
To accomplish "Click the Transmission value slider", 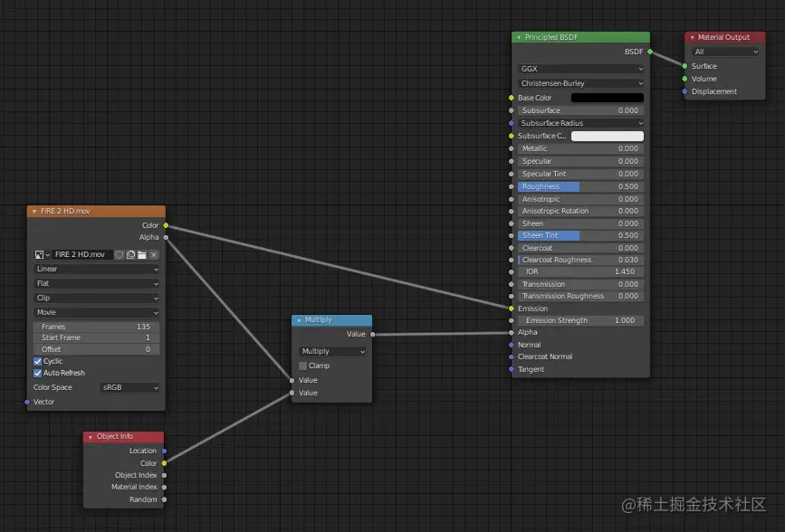I will tap(580, 284).
